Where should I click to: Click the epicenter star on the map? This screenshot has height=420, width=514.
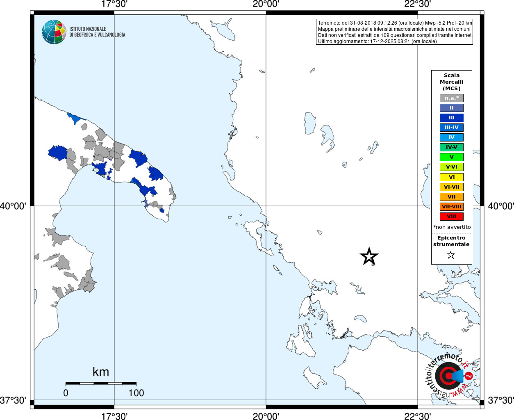pyautogui.click(x=369, y=256)
